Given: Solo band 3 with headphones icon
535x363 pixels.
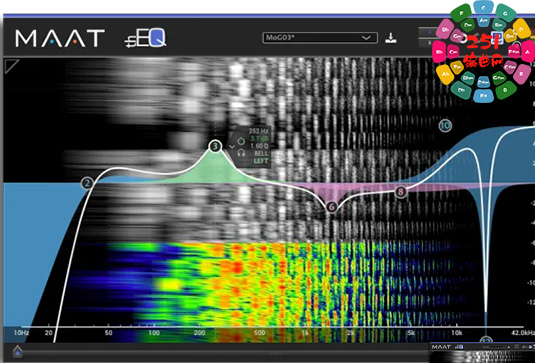Looking at the screenshot, I should pos(241,153).
